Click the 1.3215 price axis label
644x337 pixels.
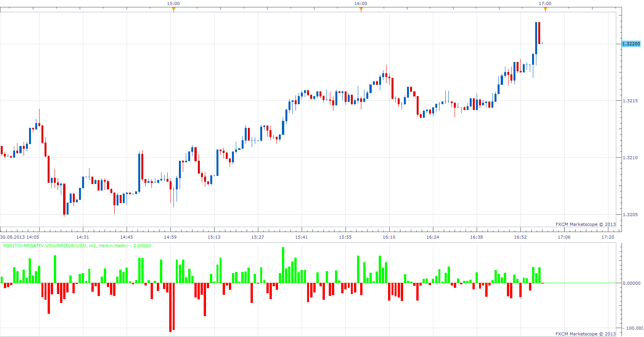pos(630,101)
